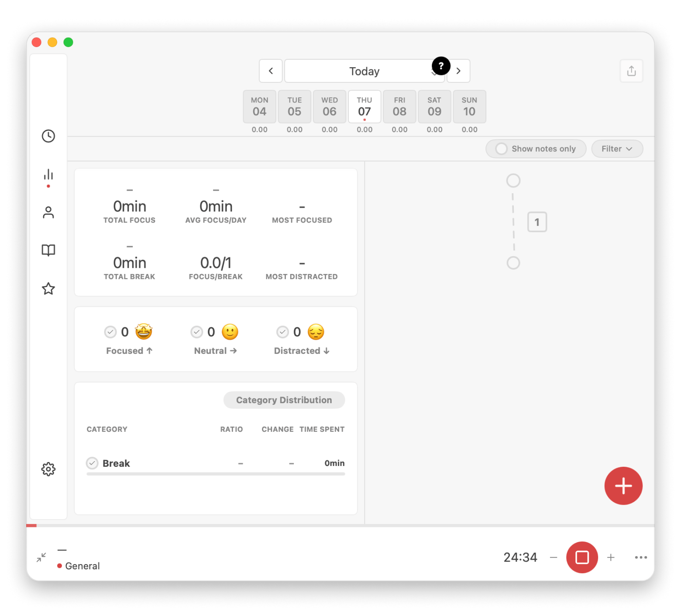Go to previous period with left chevron
Screen dimensions: 681x616
click(x=271, y=71)
